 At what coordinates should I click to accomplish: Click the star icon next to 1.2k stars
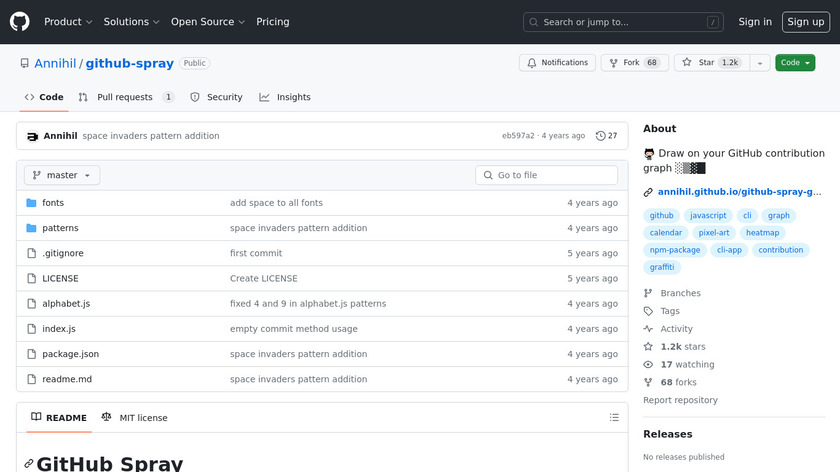point(648,347)
